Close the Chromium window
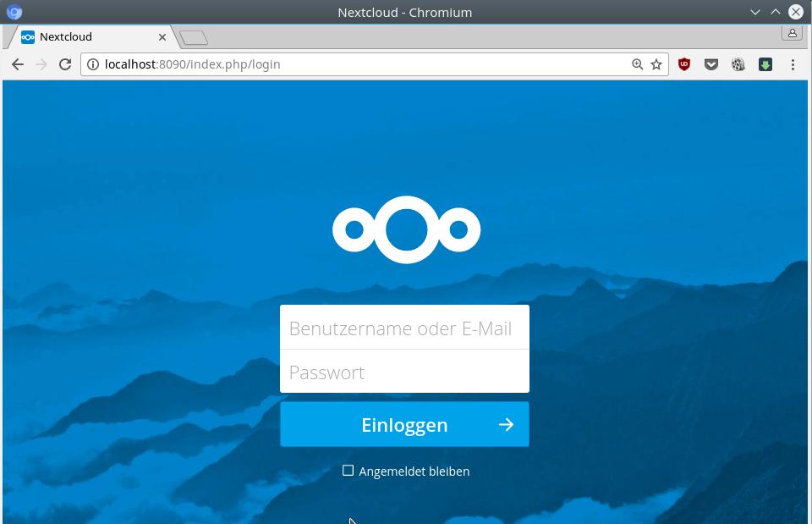The width and height of the screenshot is (812, 524). point(796,12)
